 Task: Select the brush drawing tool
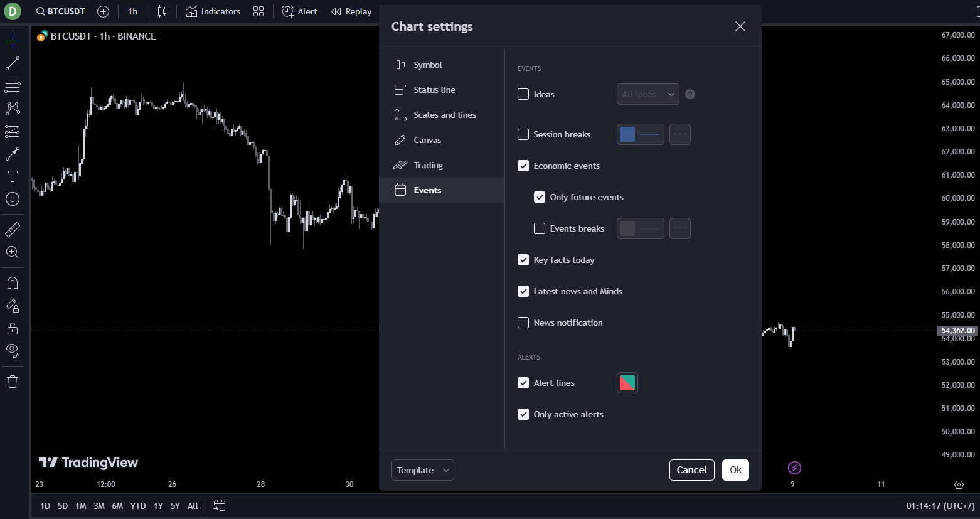click(x=13, y=154)
